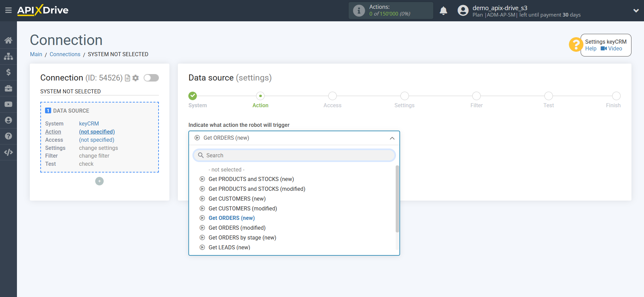The image size is (644, 297).
Task: Click the Video link text
Action: click(615, 48)
